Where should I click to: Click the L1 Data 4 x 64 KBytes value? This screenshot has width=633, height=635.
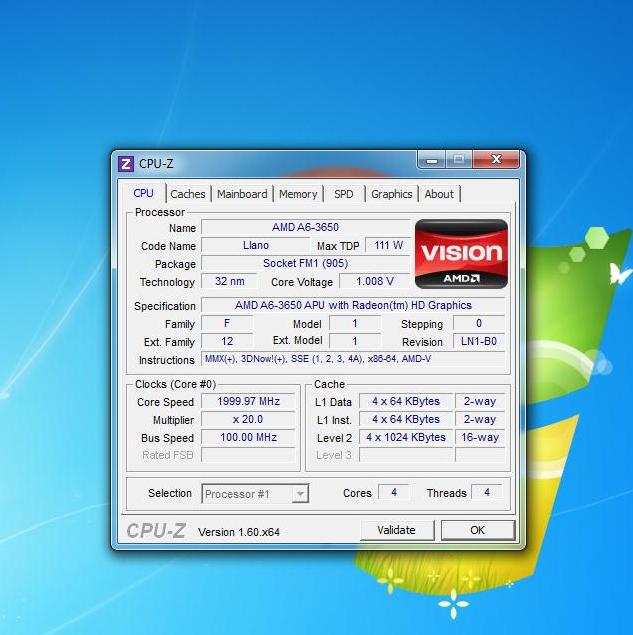point(406,401)
